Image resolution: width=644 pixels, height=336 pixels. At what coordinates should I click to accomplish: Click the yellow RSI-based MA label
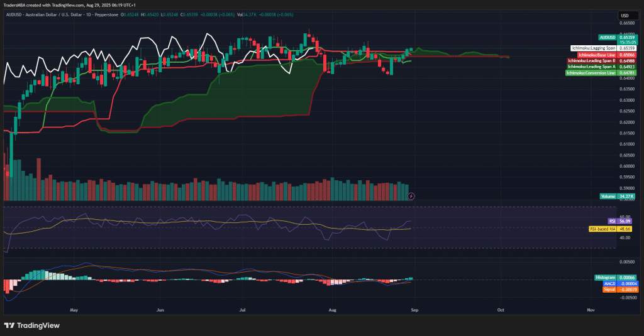coord(601,229)
